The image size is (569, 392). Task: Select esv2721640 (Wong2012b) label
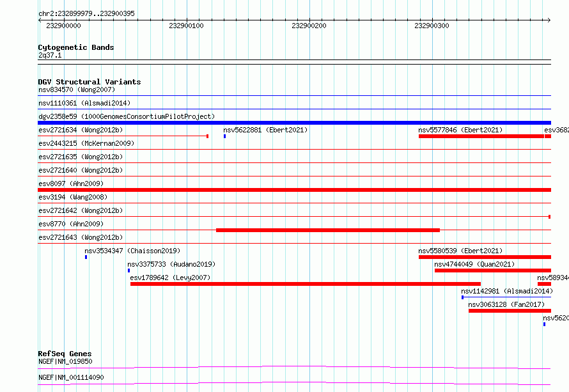click(81, 170)
